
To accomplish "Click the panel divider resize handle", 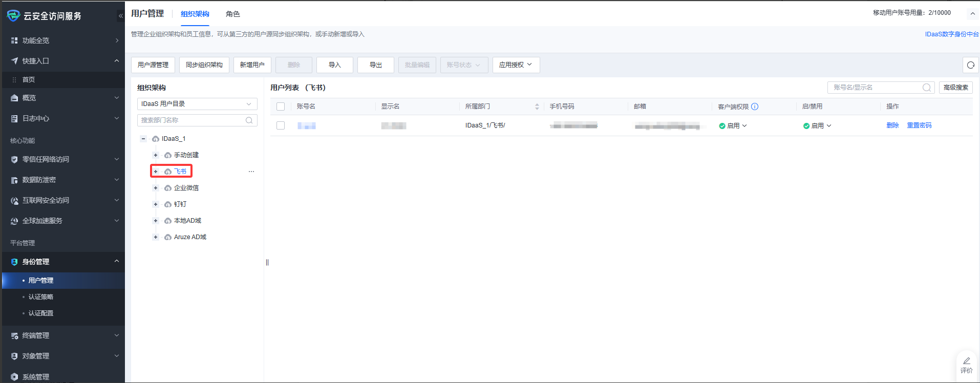I will [267, 263].
